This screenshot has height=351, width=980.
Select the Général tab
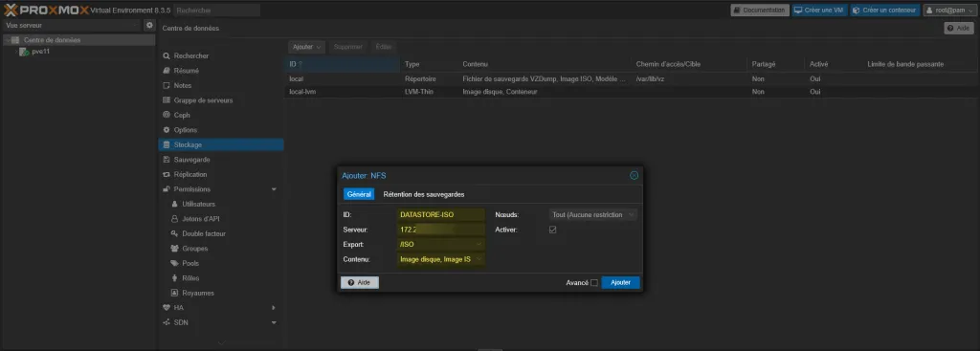click(359, 194)
